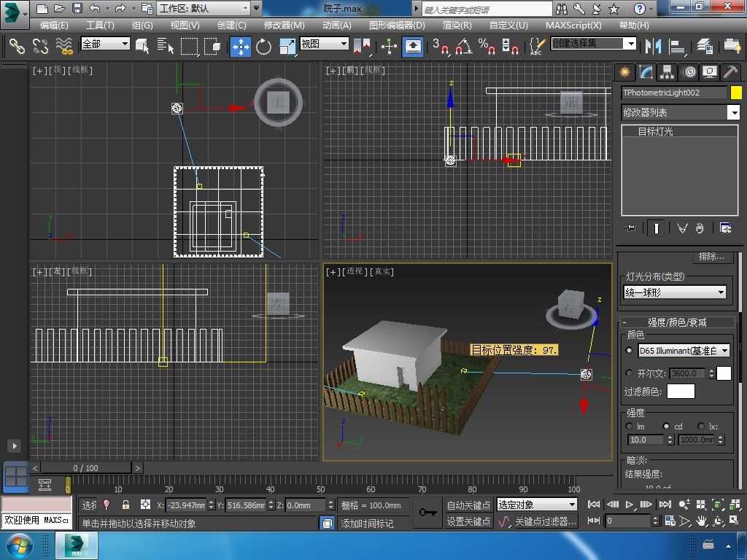Viewport: 747px width, 560px height.
Task: Click Edit Named Selection Sets icon
Action: pos(537,46)
